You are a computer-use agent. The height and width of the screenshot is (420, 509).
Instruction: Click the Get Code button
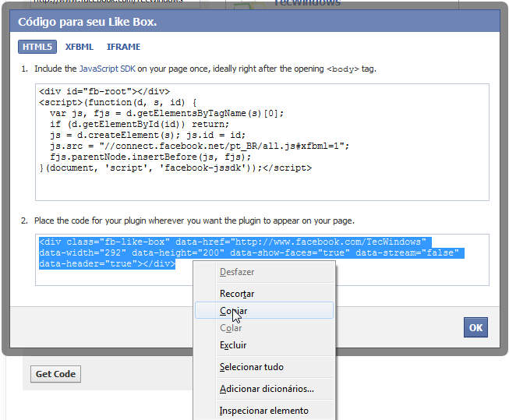[x=55, y=374]
